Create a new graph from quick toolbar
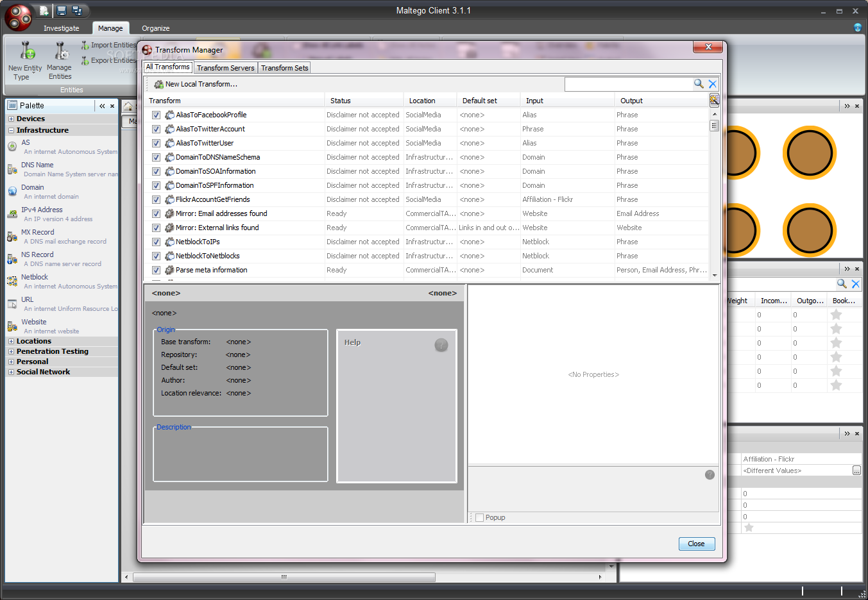868x600 pixels. tap(44, 10)
